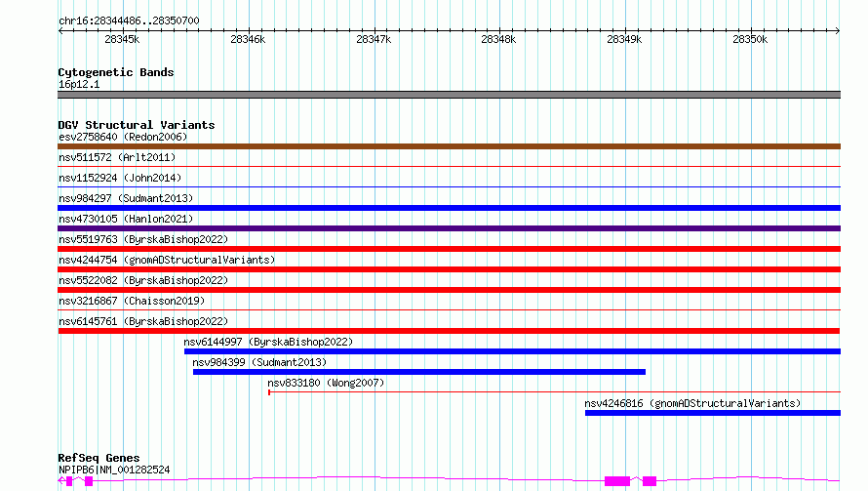This screenshot has width=868, height=491.
Task: Click the ruler's right end arrow
Action: 838,30
